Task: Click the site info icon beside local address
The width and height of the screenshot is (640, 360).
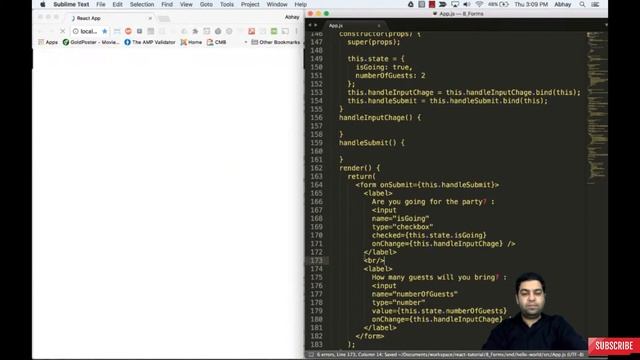Action: (x=76, y=31)
